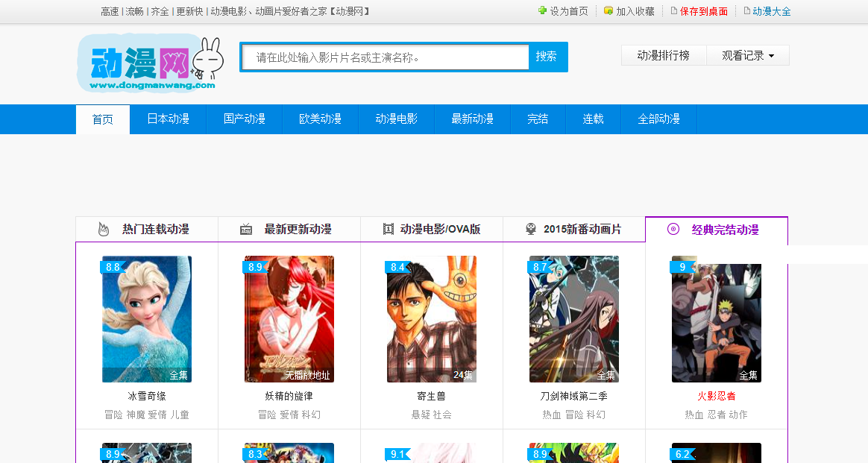Switch to 动漫电影/OVA版 tab
Image resolution: width=868 pixels, height=463 pixels.
tap(432, 229)
